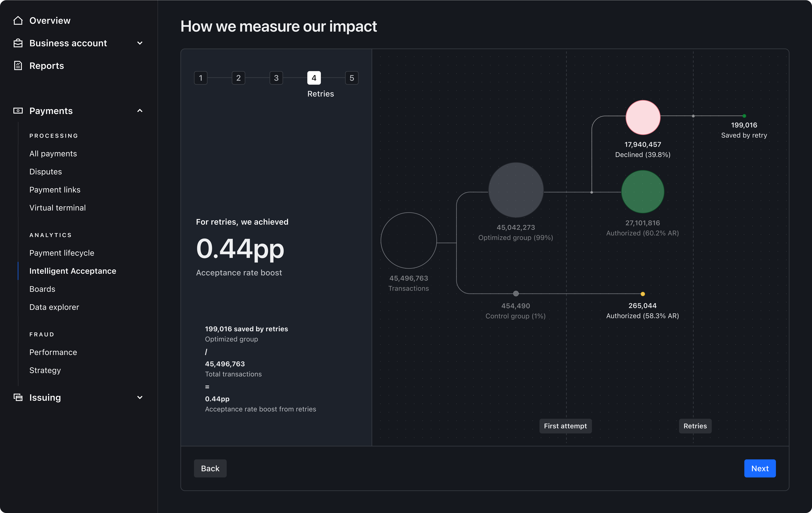Screen dimensions: 812x513
Task: Click the outlined Transactions circle node
Action: 409,241
